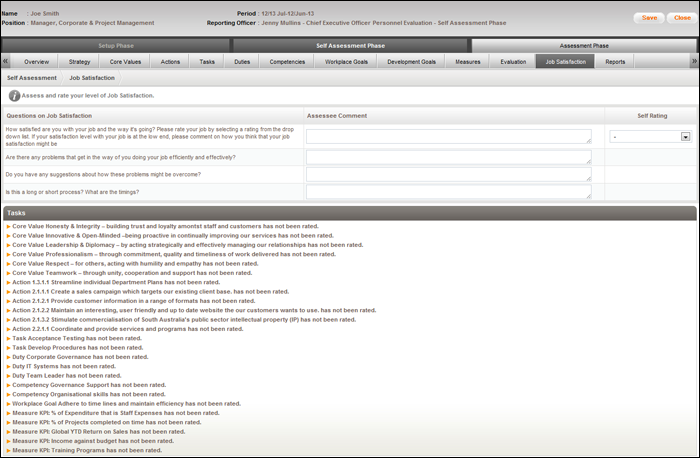Select text 'Measure KPI: % of Projects completed on time'

click(78, 422)
